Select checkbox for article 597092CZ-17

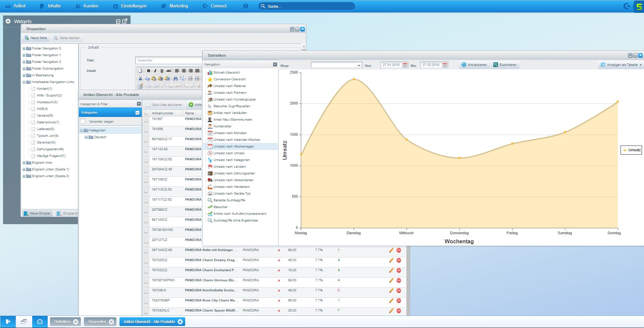pyautogui.click(x=146, y=141)
